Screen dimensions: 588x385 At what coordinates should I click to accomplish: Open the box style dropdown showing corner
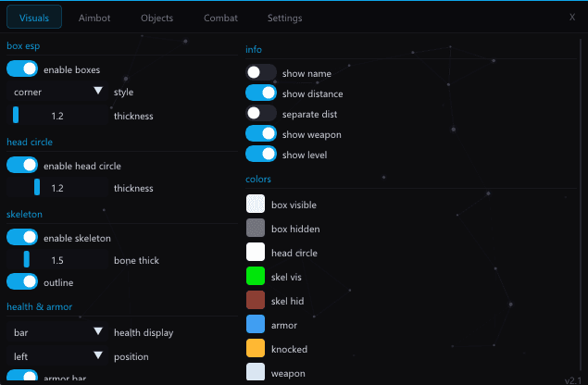coord(57,92)
